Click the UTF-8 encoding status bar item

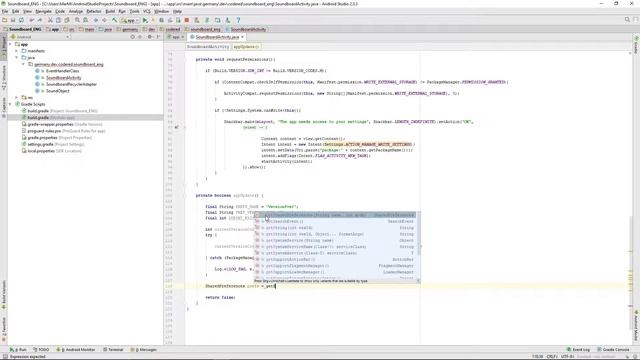[567, 356]
